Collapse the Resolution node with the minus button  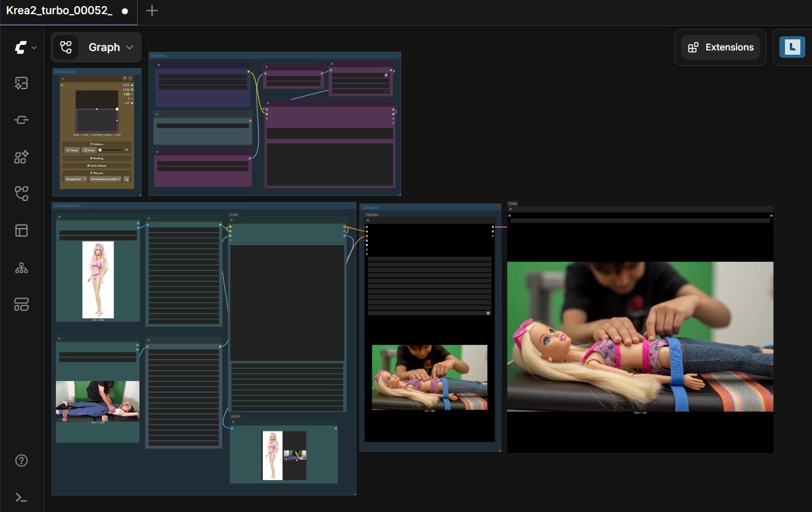pyautogui.click(x=130, y=78)
